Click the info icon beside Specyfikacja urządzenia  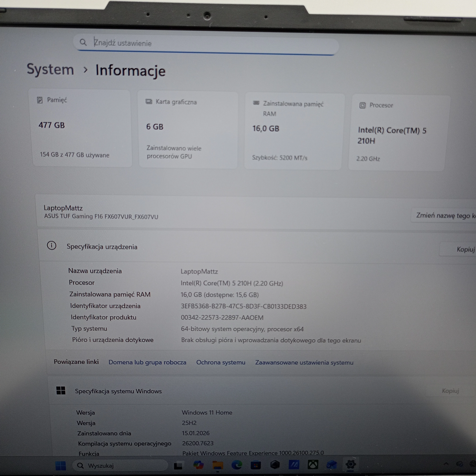(51, 246)
